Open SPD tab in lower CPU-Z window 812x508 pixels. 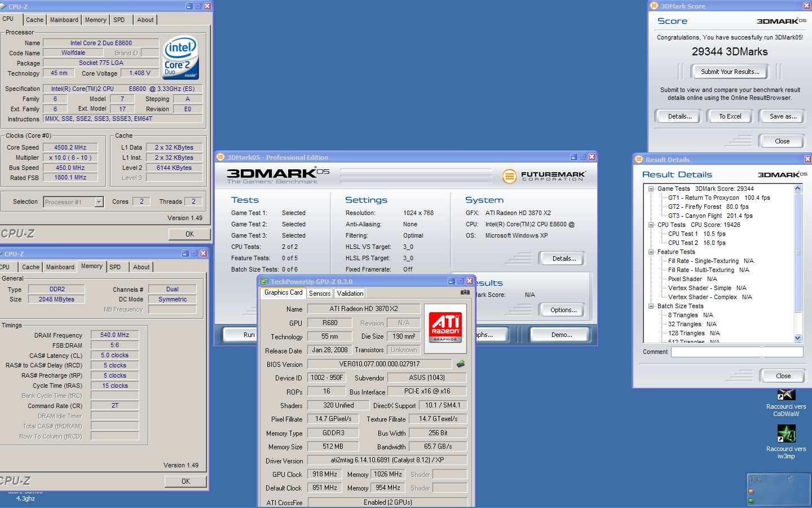(115, 267)
